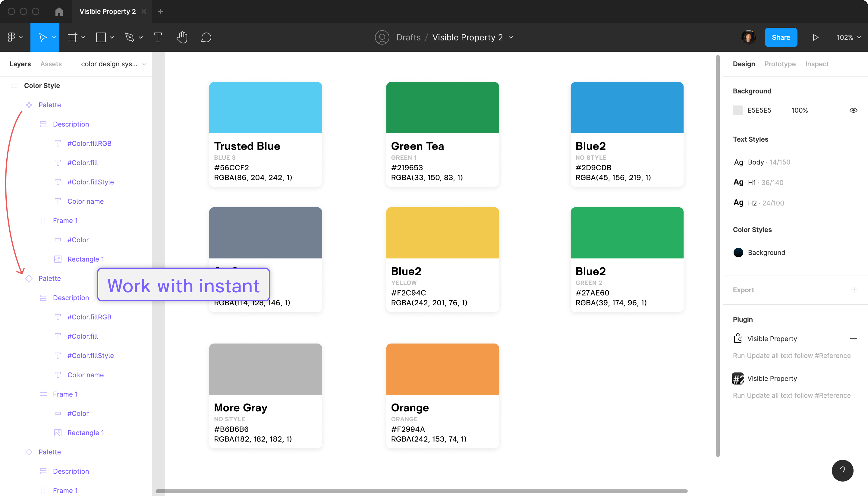Toggle Background fill visibility with the eye icon
The height and width of the screenshot is (496, 868).
coord(853,110)
